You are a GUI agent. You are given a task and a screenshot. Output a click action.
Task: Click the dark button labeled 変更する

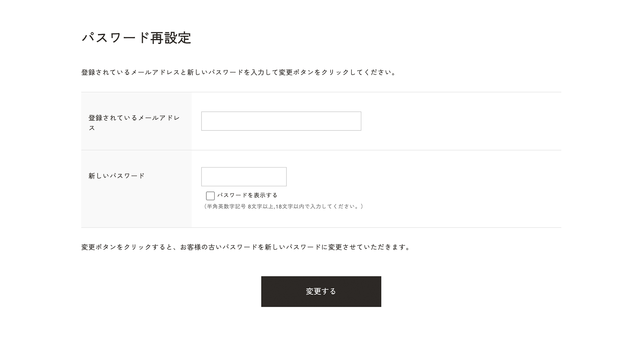[x=321, y=291]
